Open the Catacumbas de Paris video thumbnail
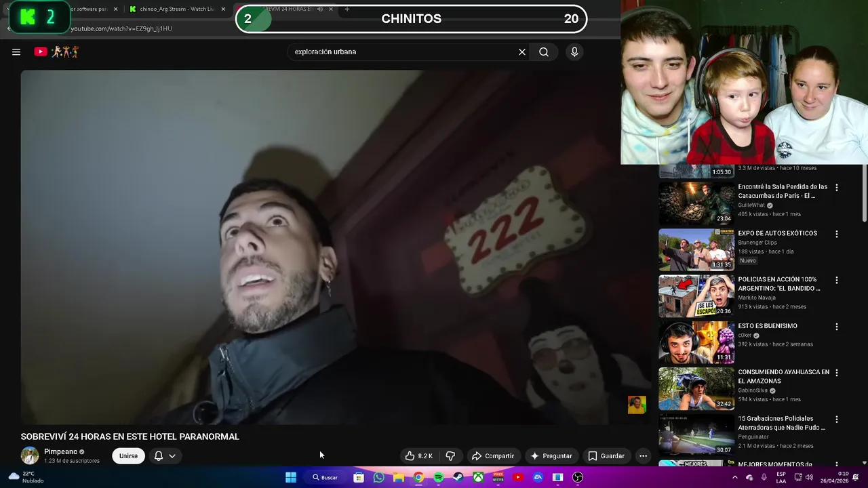 click(x=696, y=203)
